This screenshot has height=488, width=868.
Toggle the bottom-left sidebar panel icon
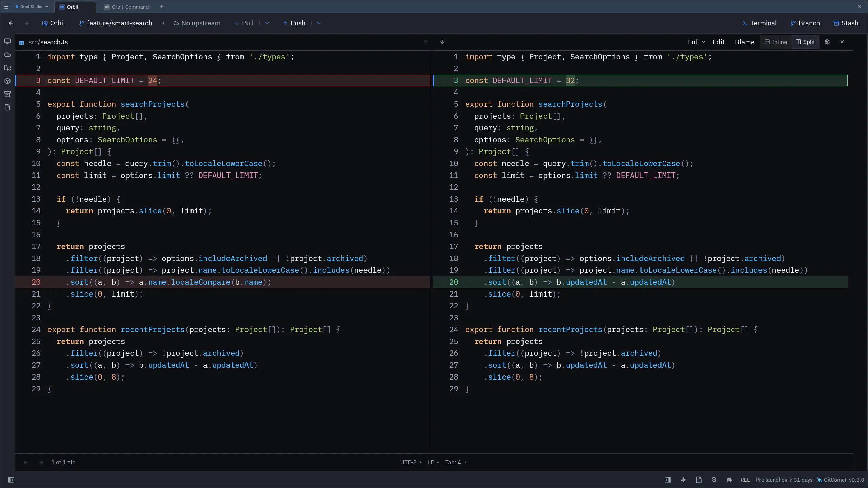click(x=11, y=480)
